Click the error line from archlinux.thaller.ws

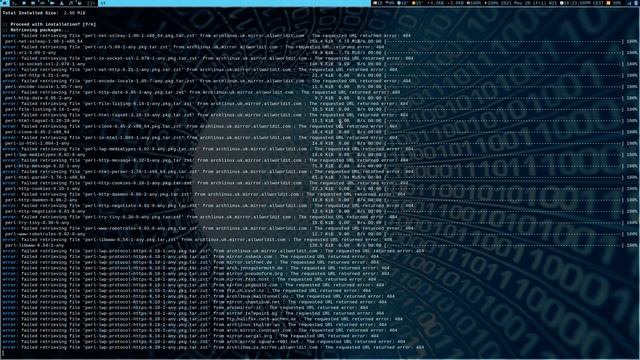194,325
